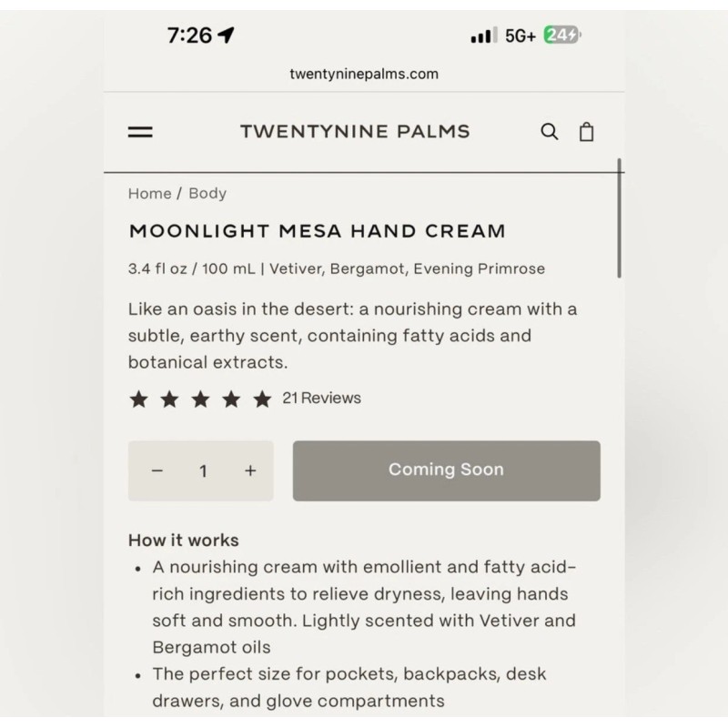Open the hamburger navigation menu
Screen dimensions: 728x728
click(140, 132)
